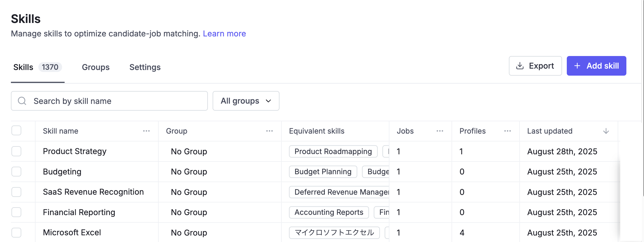Image resolution: width=644 pixels, height=242 pixels.
Task: Toggle the select-all skills checkbox
Action: 17,131
